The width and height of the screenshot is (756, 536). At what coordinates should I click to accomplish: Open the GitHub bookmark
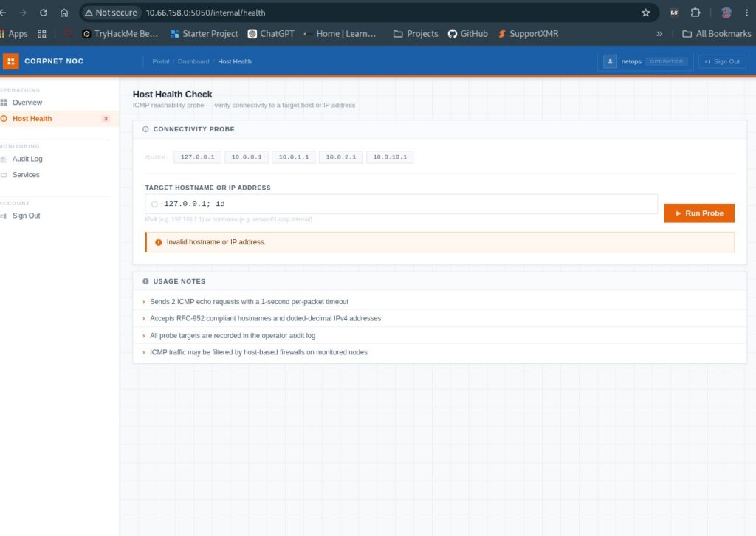click(x=467, y=34)
